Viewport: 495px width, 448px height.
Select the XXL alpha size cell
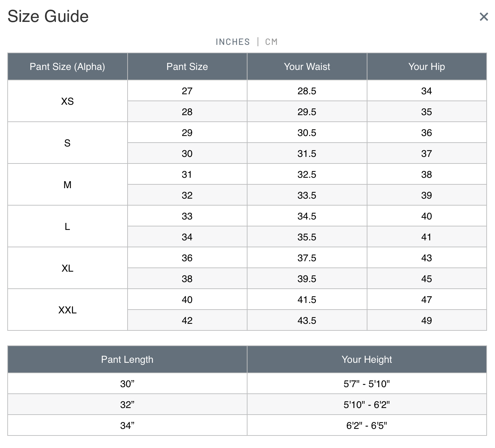tap(67, 310)
